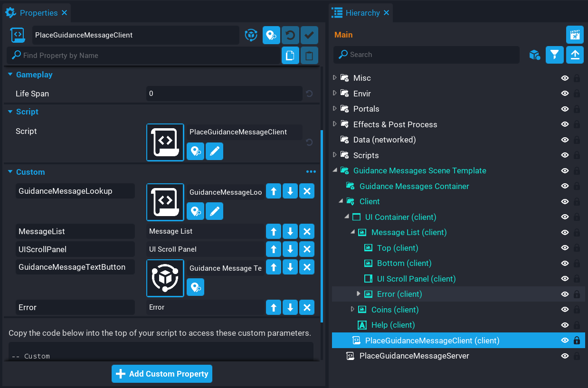Unlock the PlaceGuidanceMessageClient (client) object
588x388 pixels.
(x=577, y=341)
